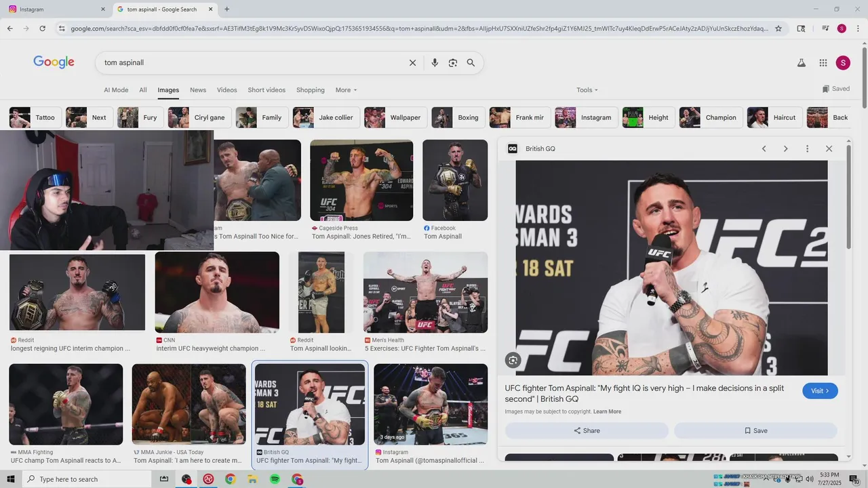The width and height of the screenshot is (868, 488).
Task: Show previous image in the preview panel
Action: coord(764,148)
